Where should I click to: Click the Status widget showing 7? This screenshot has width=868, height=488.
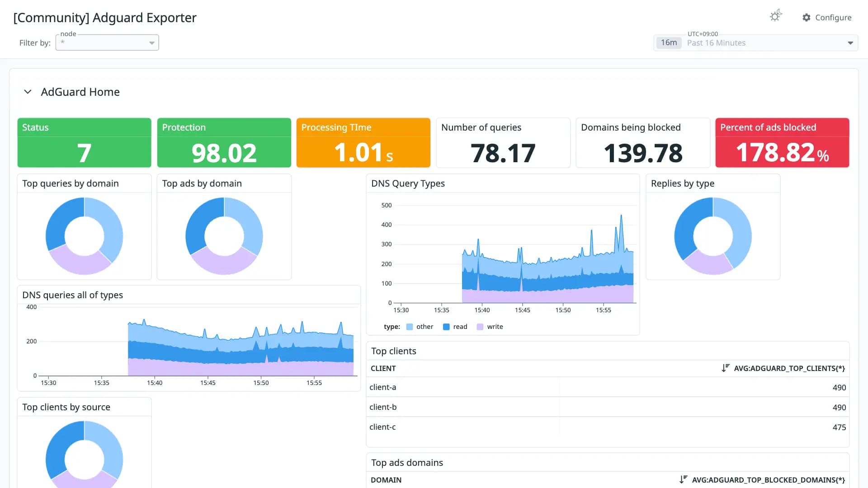click(84, 143)
